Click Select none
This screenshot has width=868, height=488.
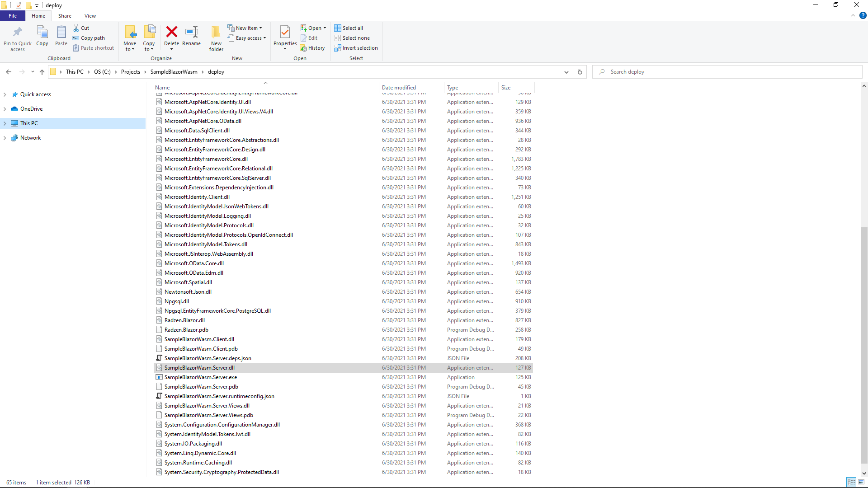click(x=352, y=38)
